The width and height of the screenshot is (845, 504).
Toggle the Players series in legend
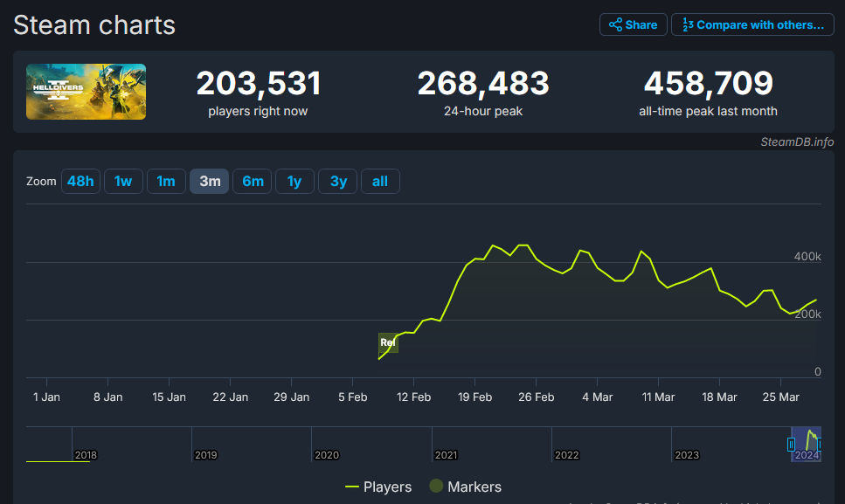coord(378,487)
